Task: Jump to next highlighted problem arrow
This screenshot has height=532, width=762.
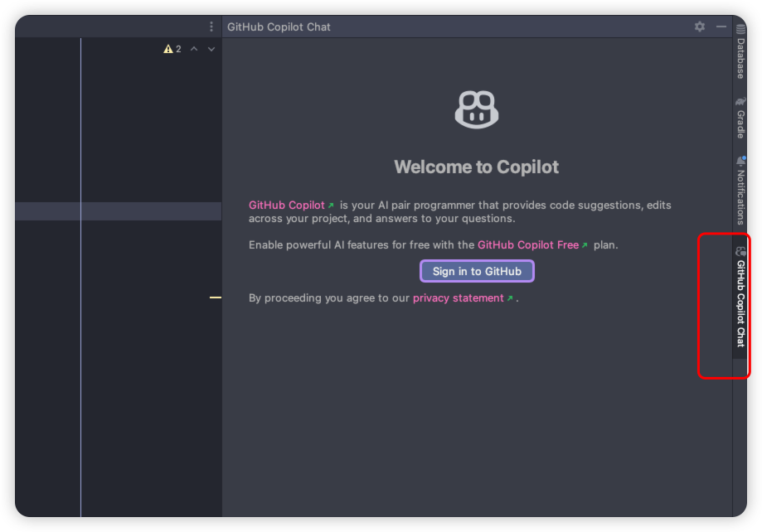Action: (211, 49)
